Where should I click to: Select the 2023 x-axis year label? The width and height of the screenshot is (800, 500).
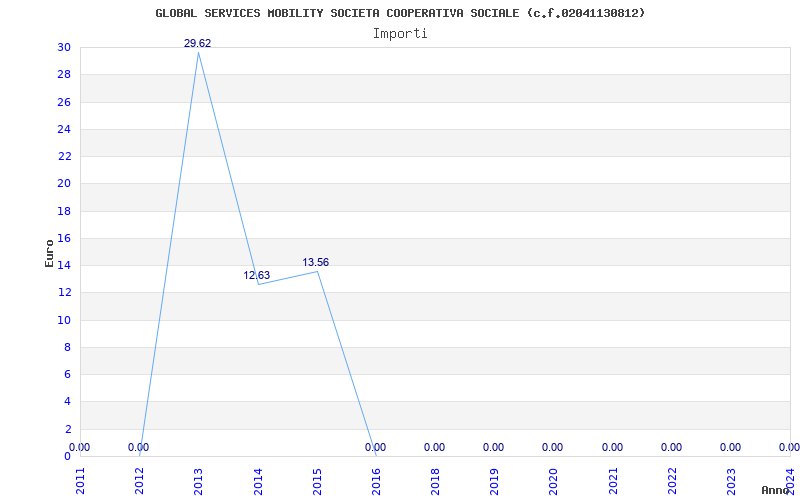point(731,482)
